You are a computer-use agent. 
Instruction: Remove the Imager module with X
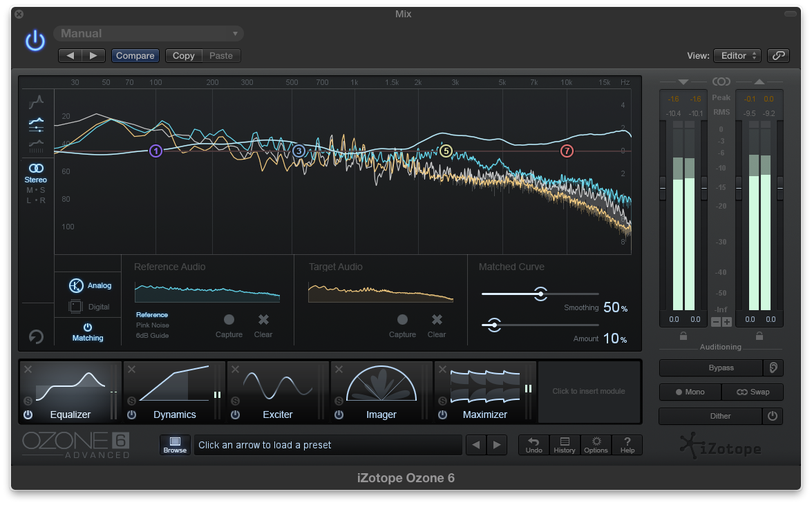click(x=339, y=370)
